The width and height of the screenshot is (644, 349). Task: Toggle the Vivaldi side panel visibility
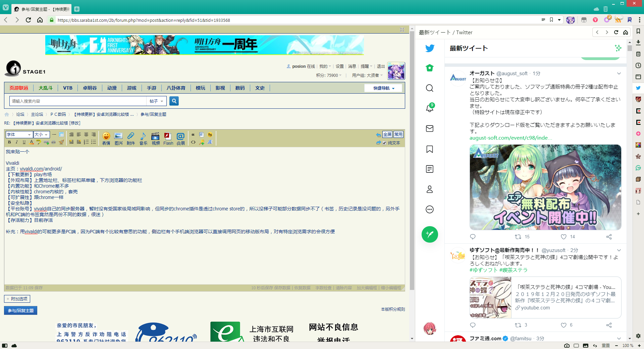tap(5, 346)
